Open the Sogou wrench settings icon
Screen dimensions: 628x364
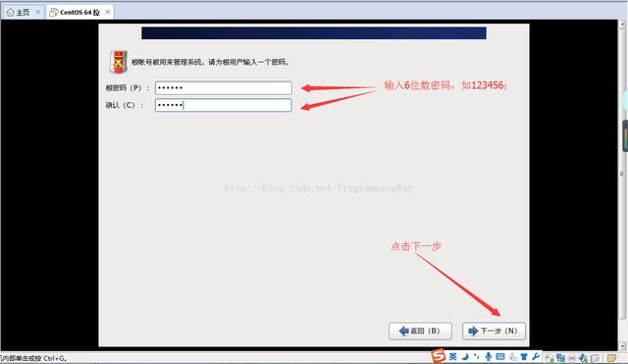point(536,356)
